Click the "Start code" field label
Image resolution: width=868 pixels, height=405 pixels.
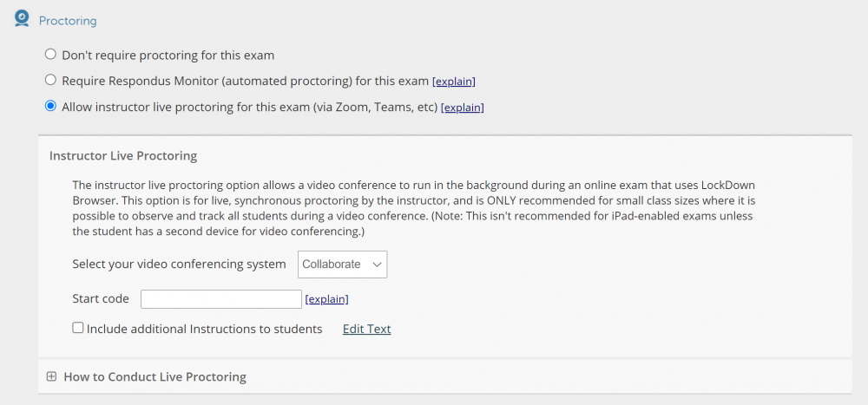tap(101, 299)
